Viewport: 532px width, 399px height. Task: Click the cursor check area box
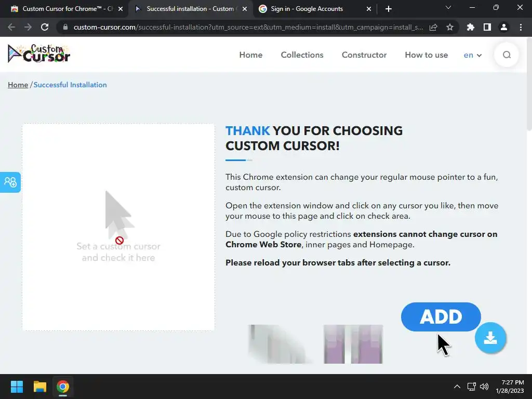coord(118,227)
